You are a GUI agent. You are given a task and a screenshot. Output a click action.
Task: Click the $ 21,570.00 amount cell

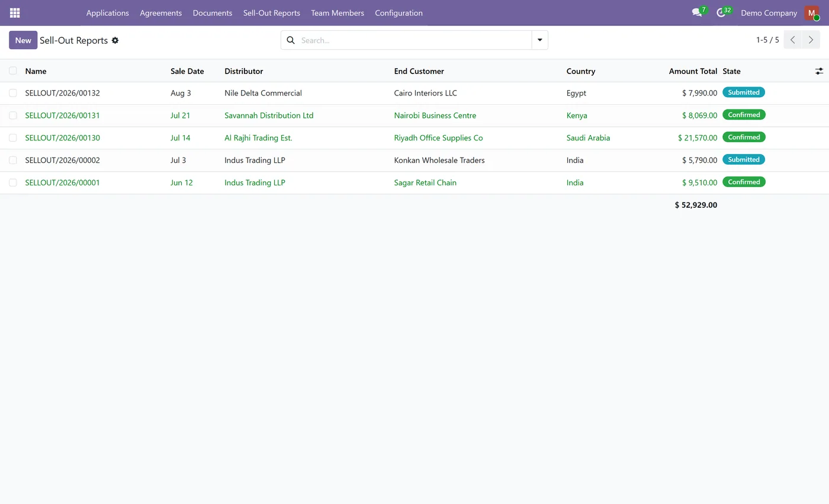pyautogui.click(x=698, y=138)
